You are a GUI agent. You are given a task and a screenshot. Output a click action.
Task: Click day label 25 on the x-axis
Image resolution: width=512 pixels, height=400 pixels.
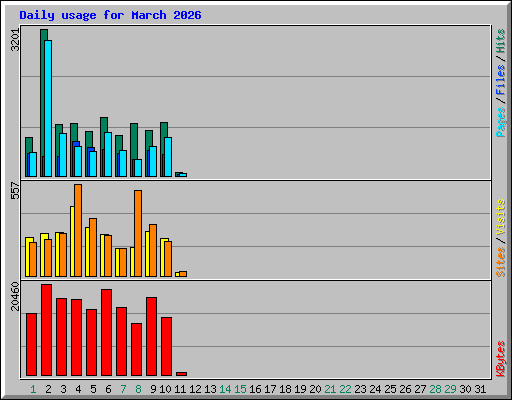point(390,389)
